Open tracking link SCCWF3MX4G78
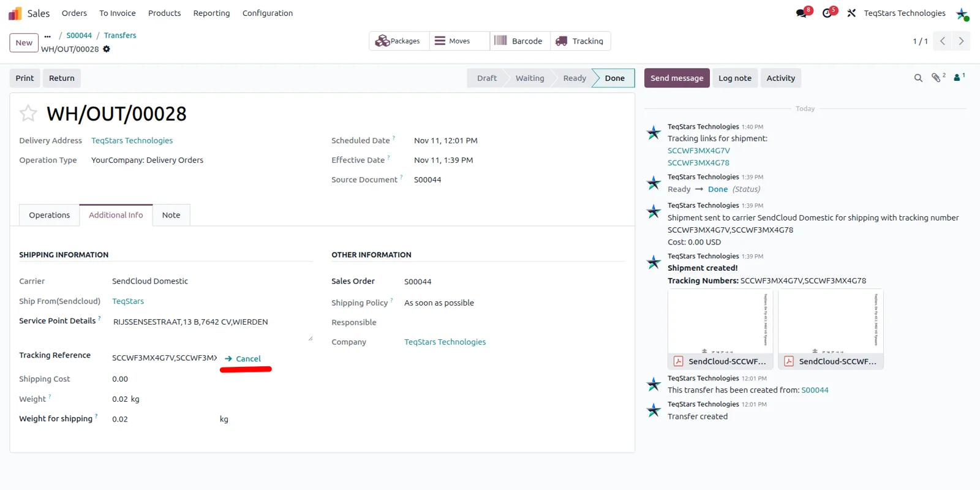Screen dimensions: 980x490 click(698, 163)
